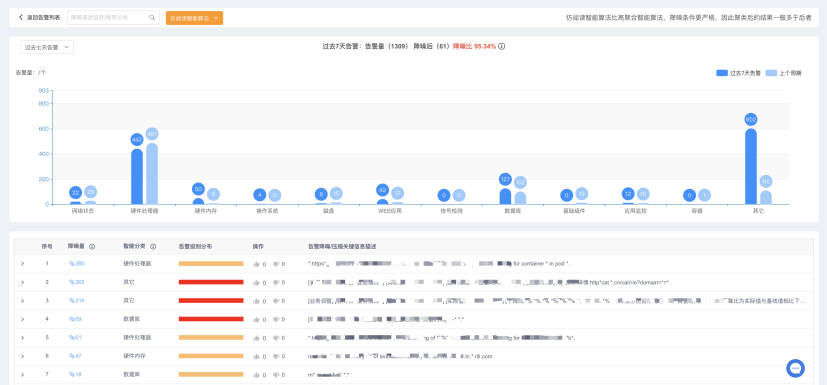The height and width of the screenshot is (385, 827).
Task: Click the 网络状态 axis label
Action: click(x=83, y=211)
